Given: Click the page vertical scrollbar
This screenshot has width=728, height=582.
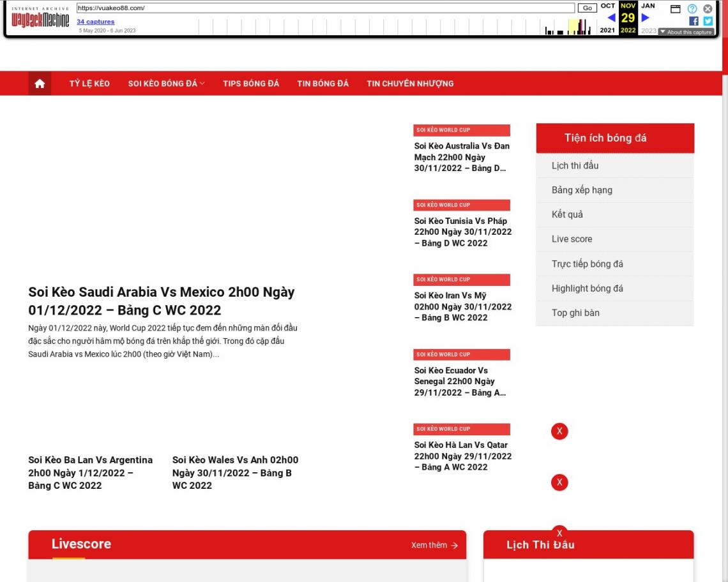Looking at the screenshot, I should 725,291.
